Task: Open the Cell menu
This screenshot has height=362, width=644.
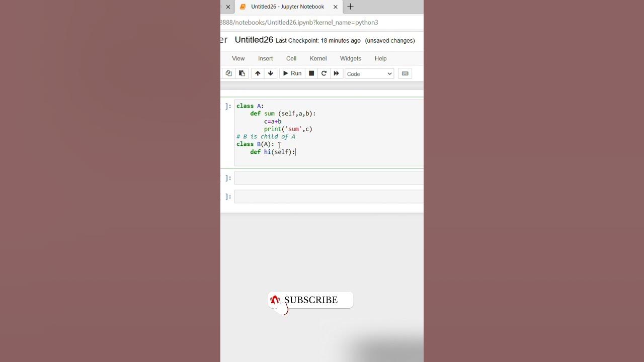Action: [x=291, y=58]
